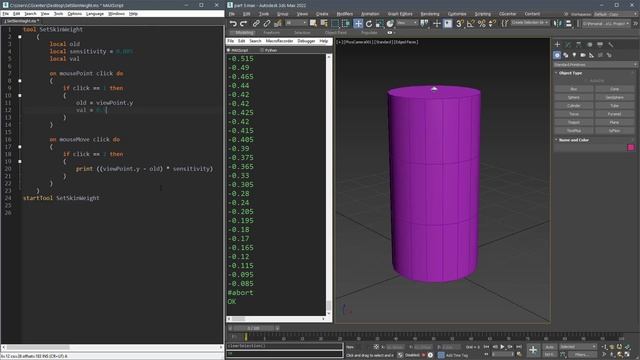The width and height of the screenshot is (640, 360).
Task: Collapse the Name and Color rollout
Action: [x=573, y=140]
